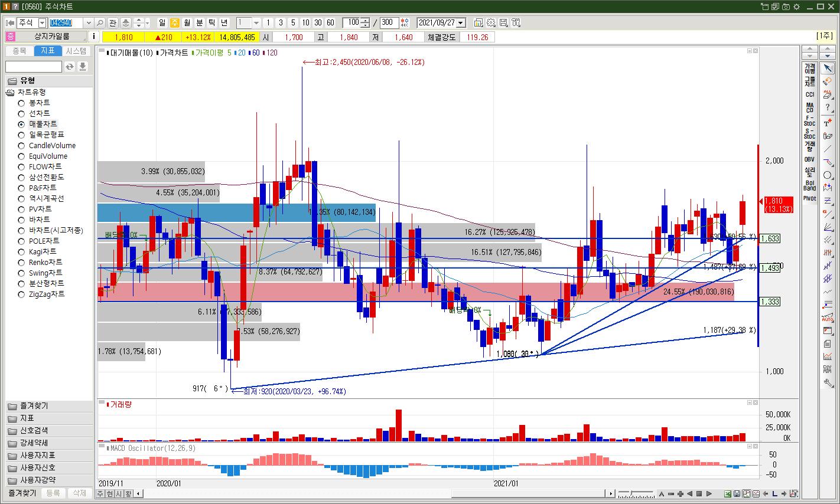Select the 분 minute period button
This screenshot has height=504, width=840.
click(200, 22)
